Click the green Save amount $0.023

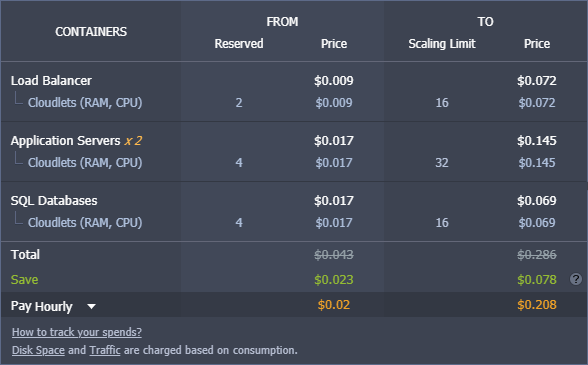point(334,279)
